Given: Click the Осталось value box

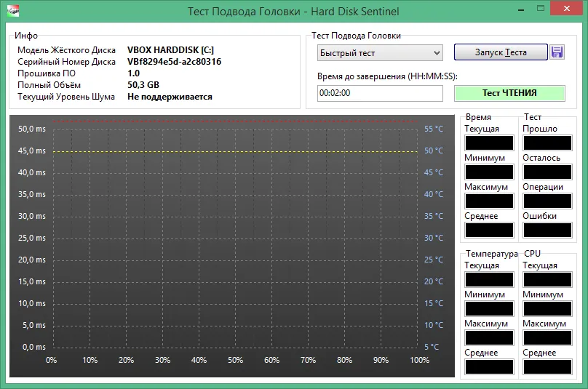Looking at the screenshot, I should [x=547, y=172].
